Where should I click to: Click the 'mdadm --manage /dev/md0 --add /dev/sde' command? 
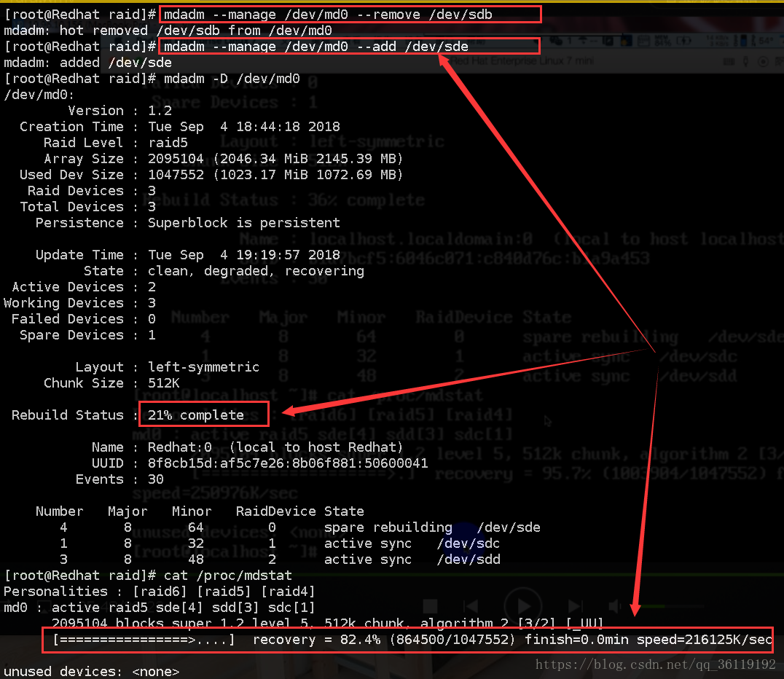click(316, 47)
